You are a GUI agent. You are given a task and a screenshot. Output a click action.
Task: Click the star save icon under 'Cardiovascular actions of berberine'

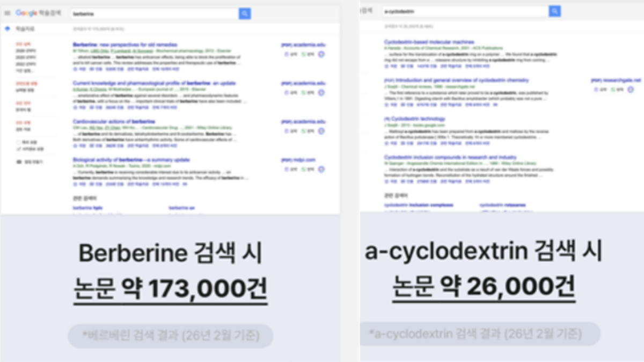point(75,145)
